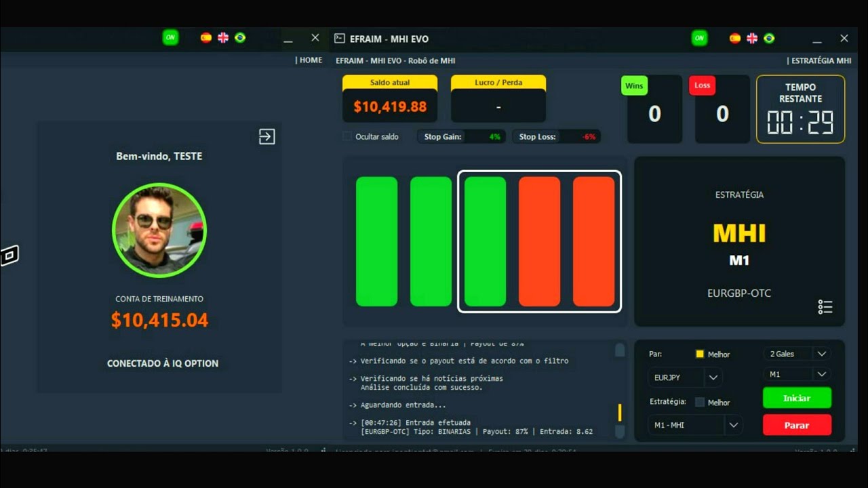Click the red Parar button
The height and width of the screenshot is (488, 868).
tap(797, 425)
